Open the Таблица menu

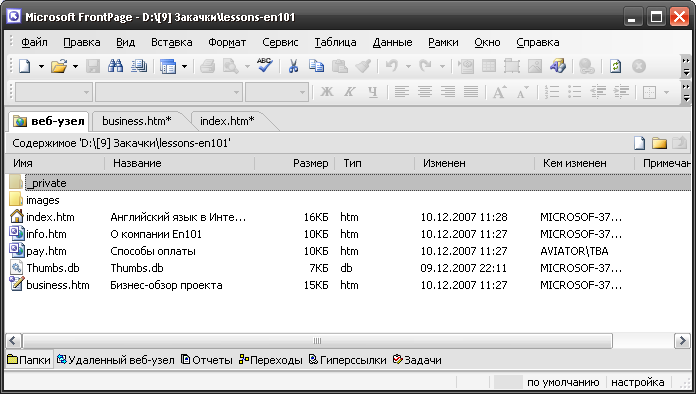[x=335, y=42]
